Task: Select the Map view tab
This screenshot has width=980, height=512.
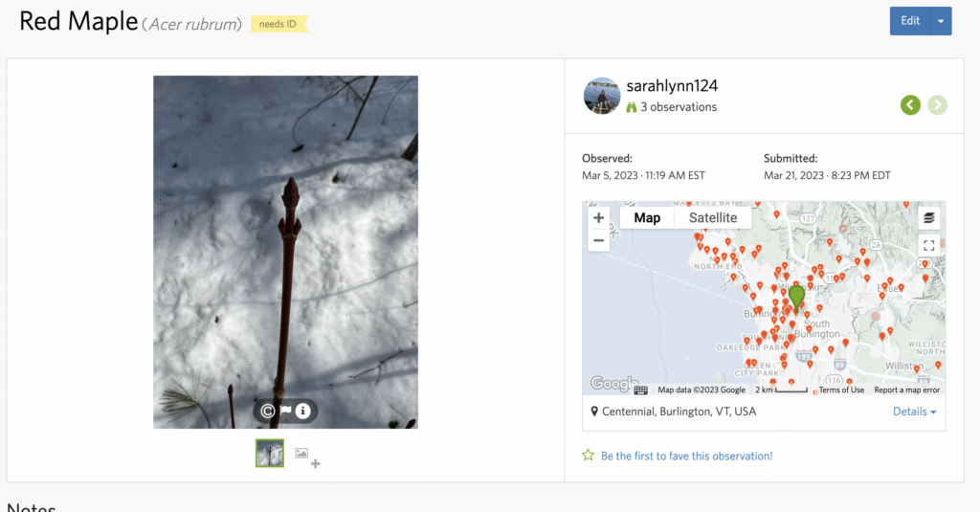Action: click(x=647, y=217)
